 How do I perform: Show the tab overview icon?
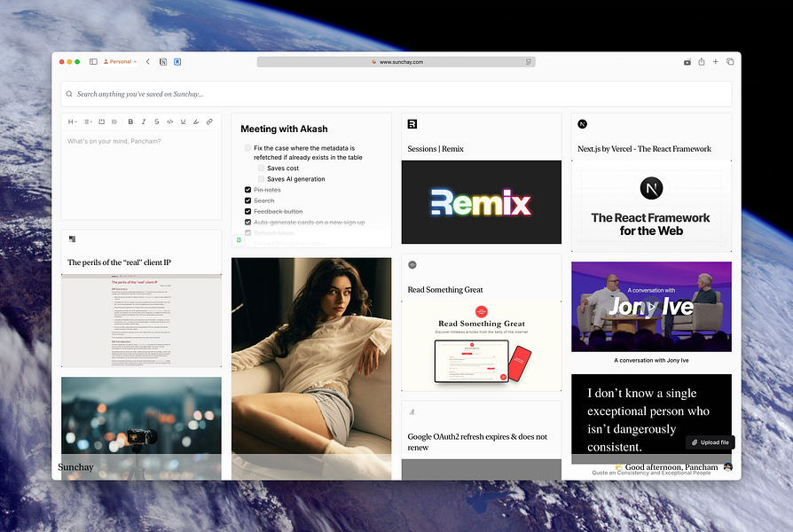(x=730, y=62)
